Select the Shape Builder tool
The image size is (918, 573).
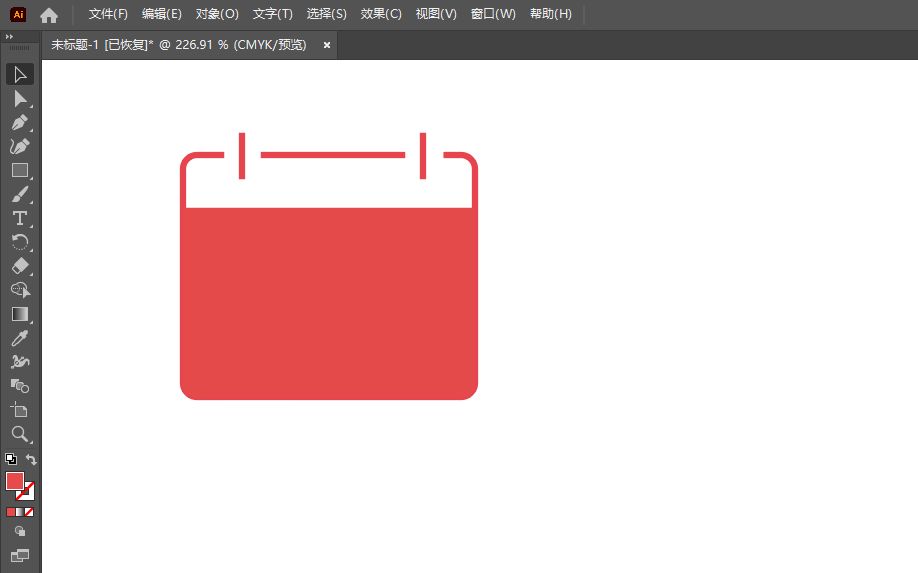coord(20,386)
